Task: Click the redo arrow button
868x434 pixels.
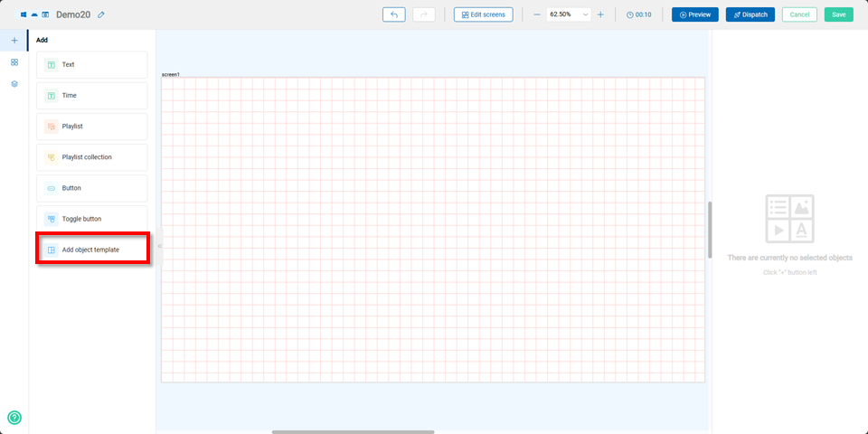Action: pyautogui.click(x=423, y=14)
